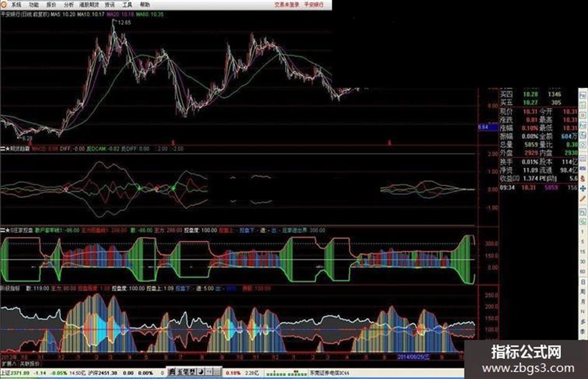588x379 pixels.
Task: Click the 12.65 high price annotation
Action: pyautogui.click(x=124, y=22)
